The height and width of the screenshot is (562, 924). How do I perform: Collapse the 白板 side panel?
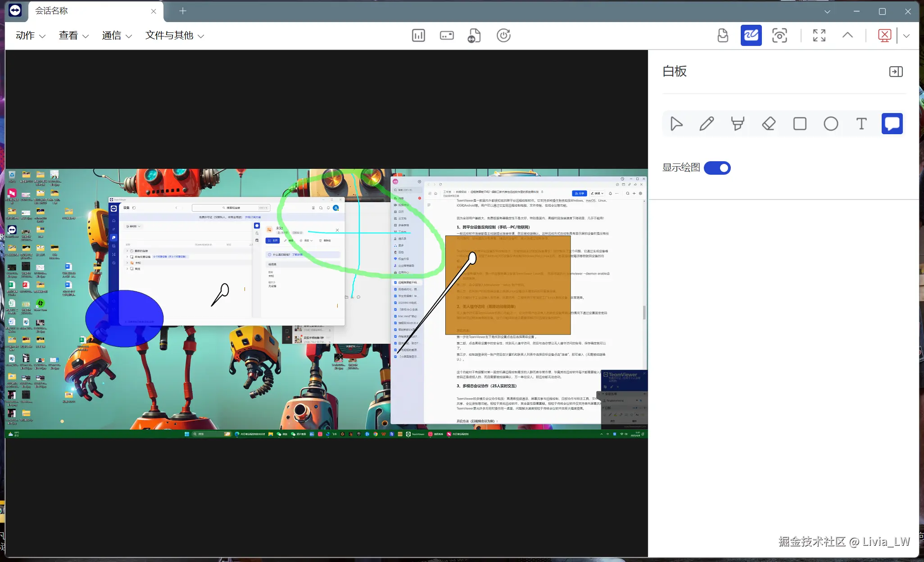[x=896, y=72]
